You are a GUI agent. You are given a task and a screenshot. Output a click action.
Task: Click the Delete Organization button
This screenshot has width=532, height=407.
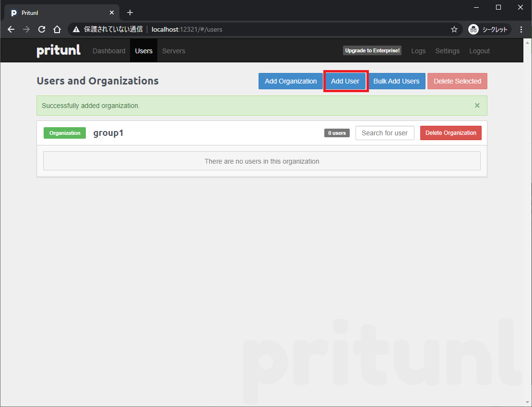(450, 133)
